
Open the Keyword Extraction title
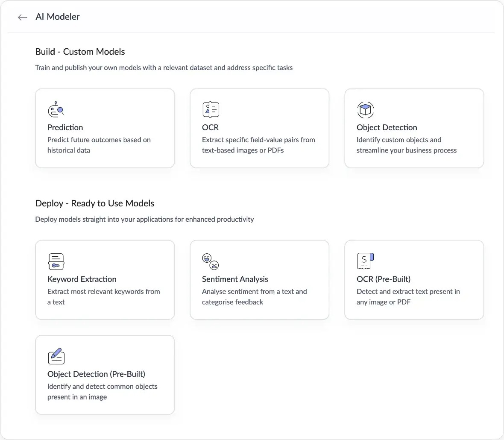click(82, 279)
